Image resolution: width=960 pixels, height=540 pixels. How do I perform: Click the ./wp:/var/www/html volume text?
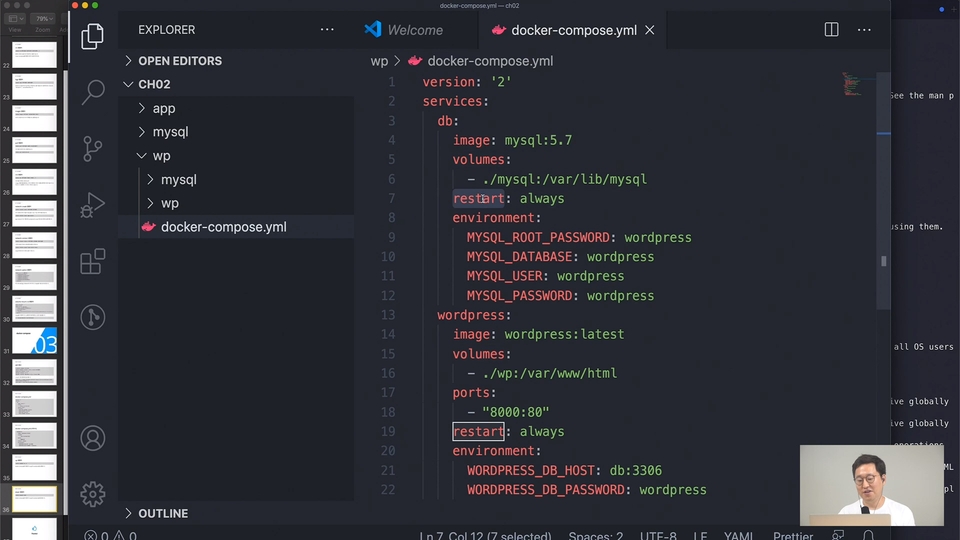point(549,373)
